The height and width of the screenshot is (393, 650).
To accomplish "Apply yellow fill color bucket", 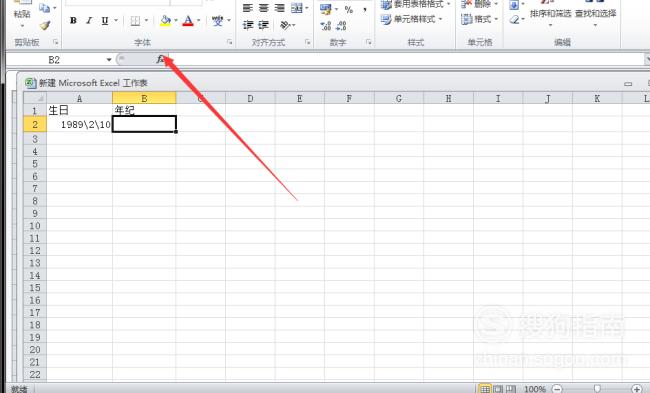I will click(165, 20).
